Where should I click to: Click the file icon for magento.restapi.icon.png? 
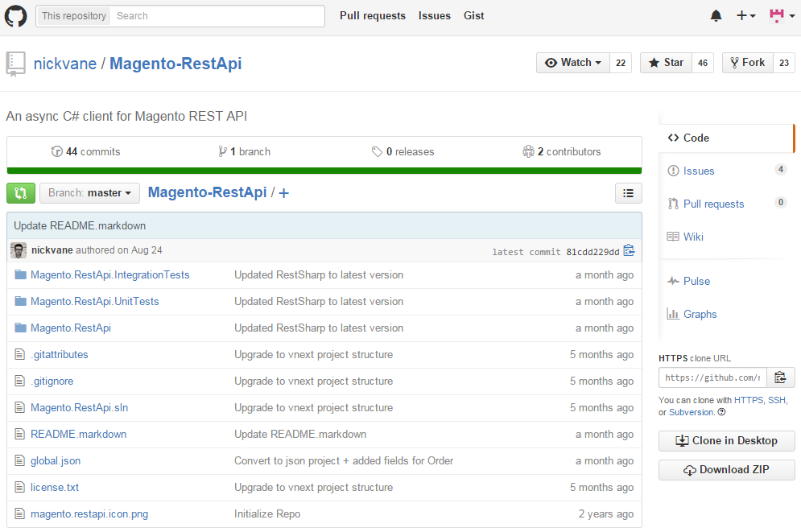pos(20,513)
